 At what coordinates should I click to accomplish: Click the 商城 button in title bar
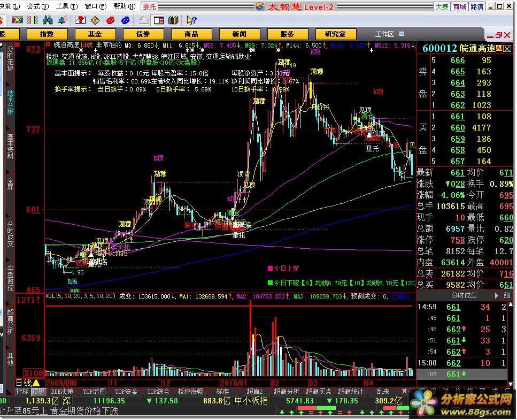[x=459, y=6]
